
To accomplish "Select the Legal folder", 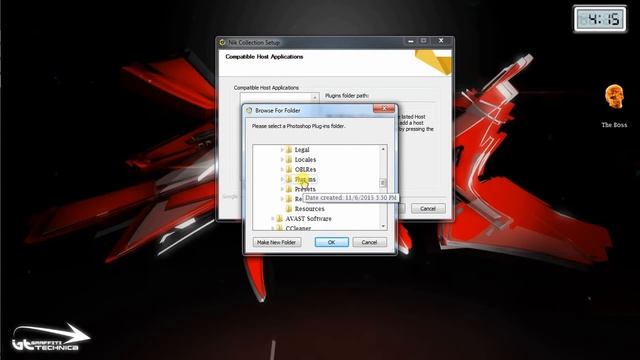I will pyautogui.click(x=302, y=150).
